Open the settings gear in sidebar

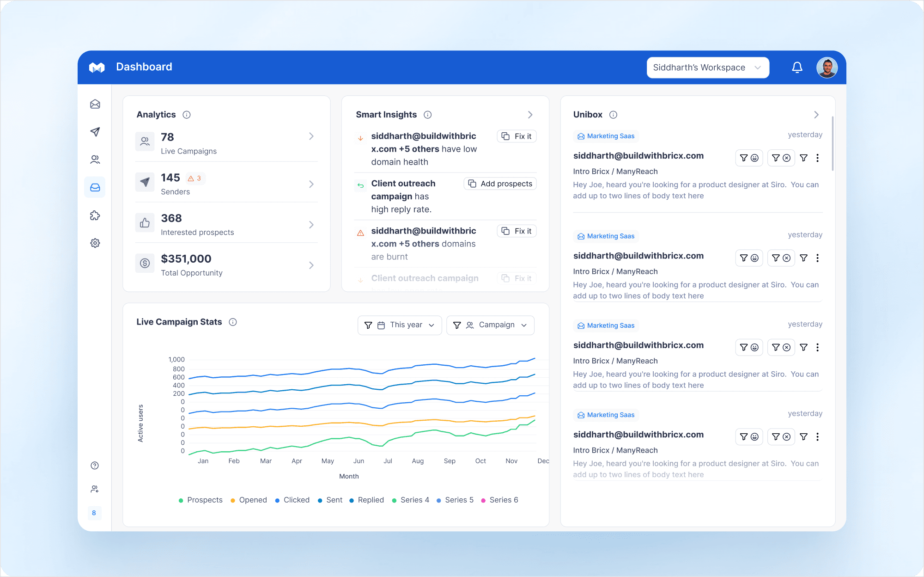coord(95,243)
